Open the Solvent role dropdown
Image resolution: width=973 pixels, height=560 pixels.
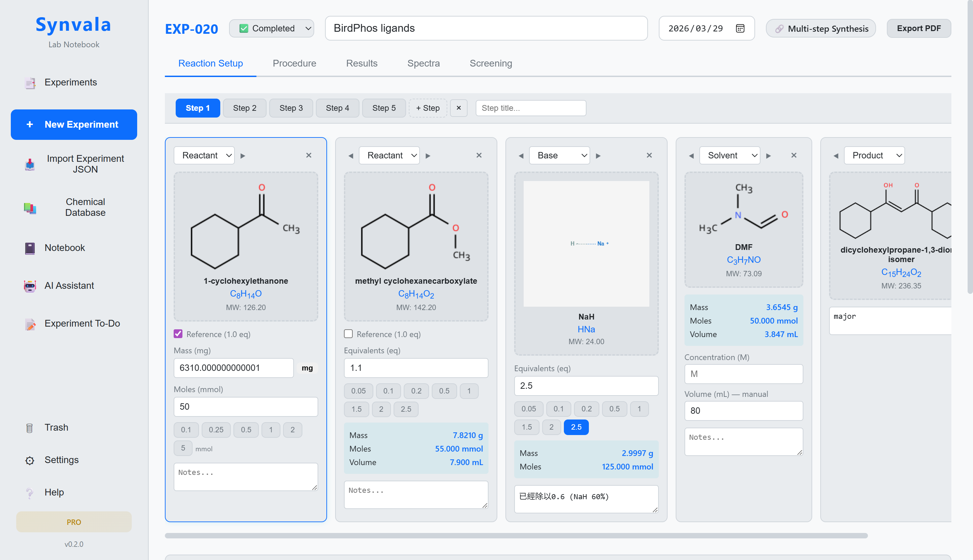pyautogui.click(x=730, y=155)
